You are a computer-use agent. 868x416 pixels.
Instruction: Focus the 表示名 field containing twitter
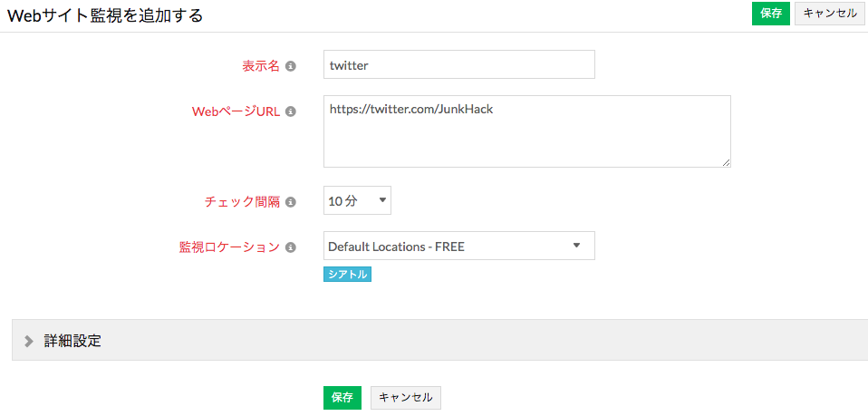[458, 65]
